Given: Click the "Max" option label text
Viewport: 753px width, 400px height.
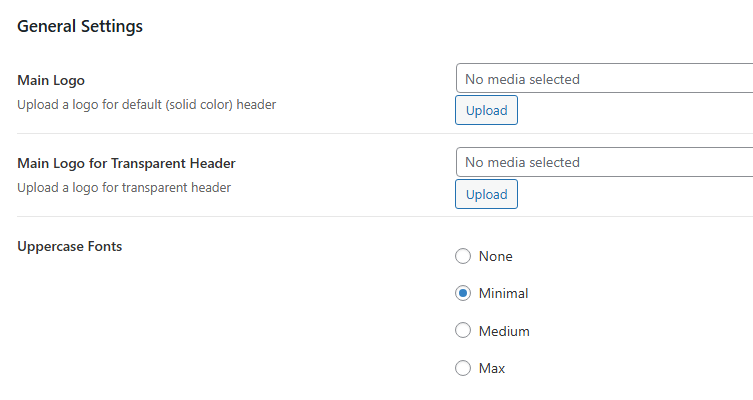Looking at the screenshot, I should [492, 368].
